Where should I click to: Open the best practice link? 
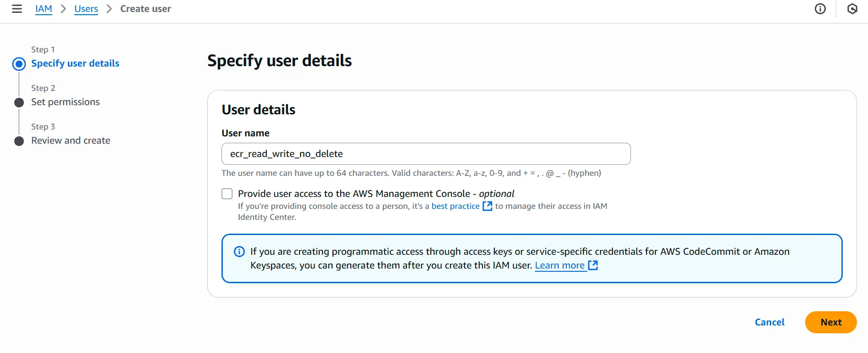[455, 206]
